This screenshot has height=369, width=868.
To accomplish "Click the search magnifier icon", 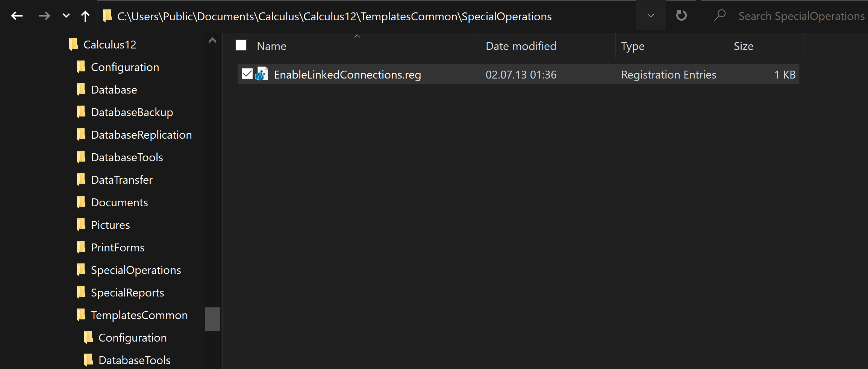I will [720, 15].
